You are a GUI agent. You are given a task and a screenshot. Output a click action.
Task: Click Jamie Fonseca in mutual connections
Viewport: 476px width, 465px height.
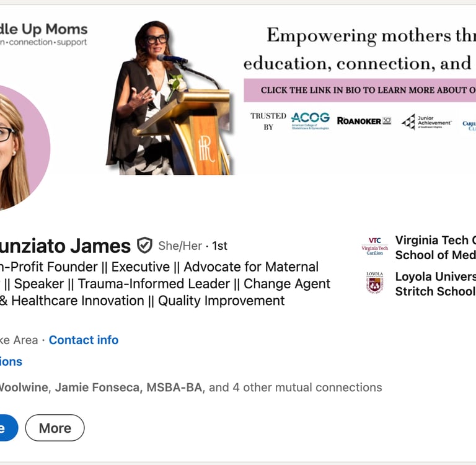tap(99, 387)
